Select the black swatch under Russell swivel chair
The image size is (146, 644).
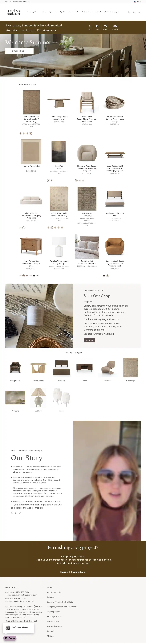(x=104, y=276)
